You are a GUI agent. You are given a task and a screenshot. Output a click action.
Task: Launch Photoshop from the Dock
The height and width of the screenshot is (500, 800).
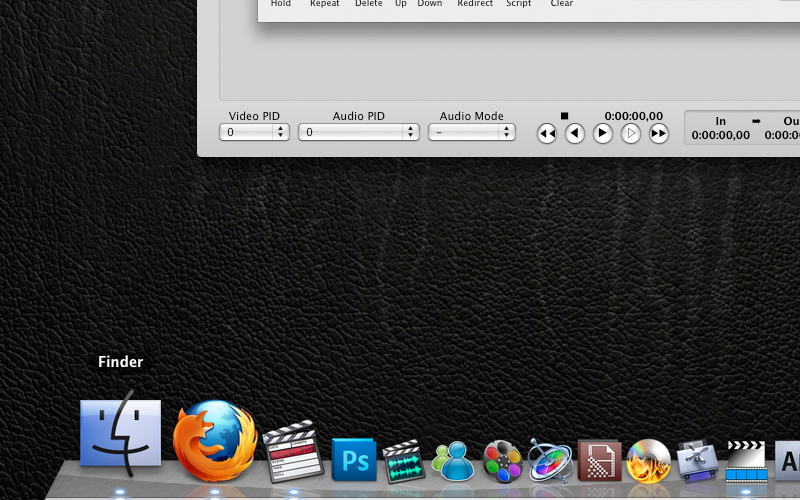click(354, 460)
